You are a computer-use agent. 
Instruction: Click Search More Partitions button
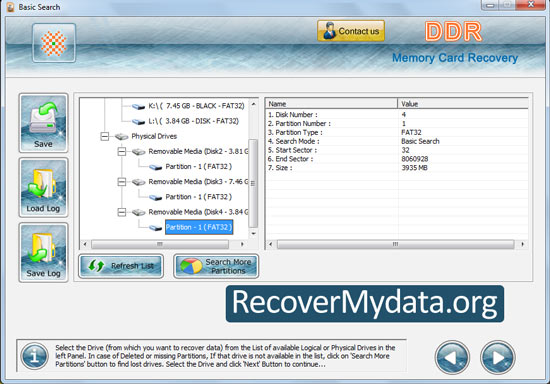(216, 266)
